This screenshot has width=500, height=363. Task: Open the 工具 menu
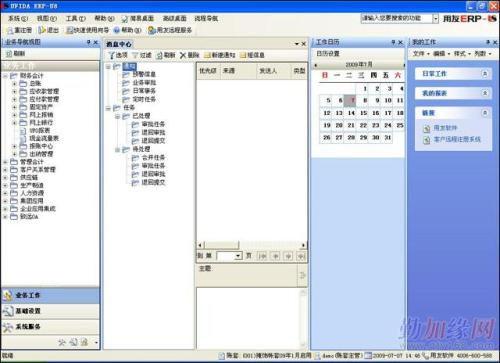point(75,19)
